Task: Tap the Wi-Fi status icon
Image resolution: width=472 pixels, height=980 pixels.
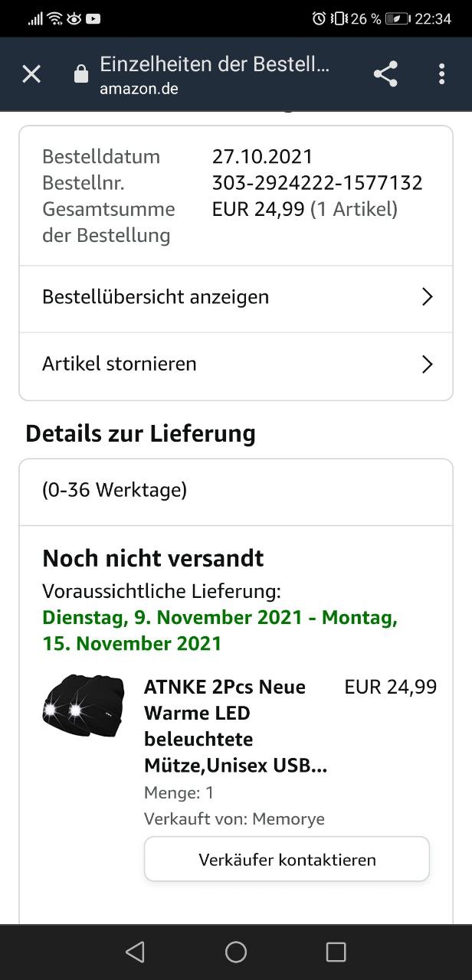Action: tap(55, 19)
